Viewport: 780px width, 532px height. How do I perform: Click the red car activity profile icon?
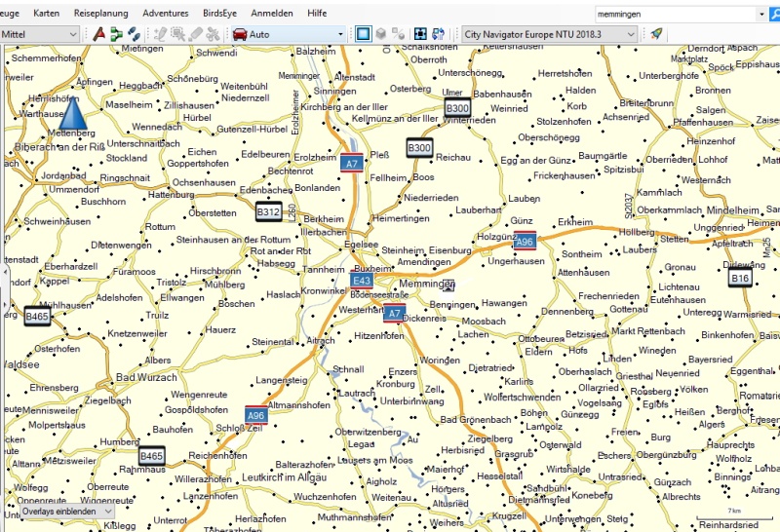point(239,34)
